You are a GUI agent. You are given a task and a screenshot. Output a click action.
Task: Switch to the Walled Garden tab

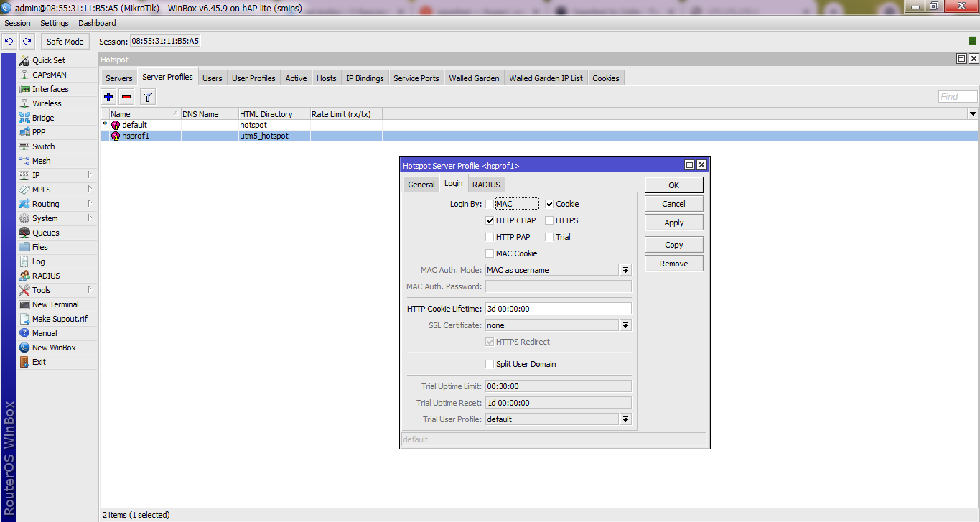point(474,78)
